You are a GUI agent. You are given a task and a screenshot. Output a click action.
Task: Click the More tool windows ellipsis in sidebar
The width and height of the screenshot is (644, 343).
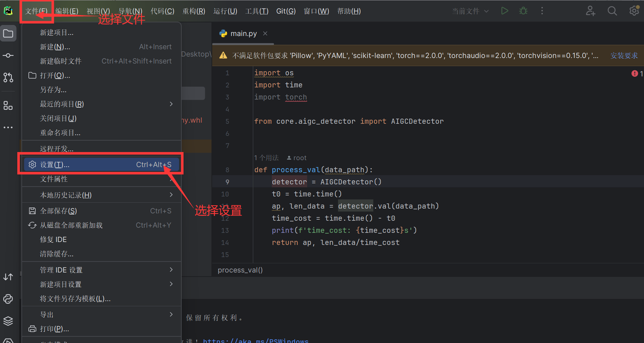click(8, 128)
